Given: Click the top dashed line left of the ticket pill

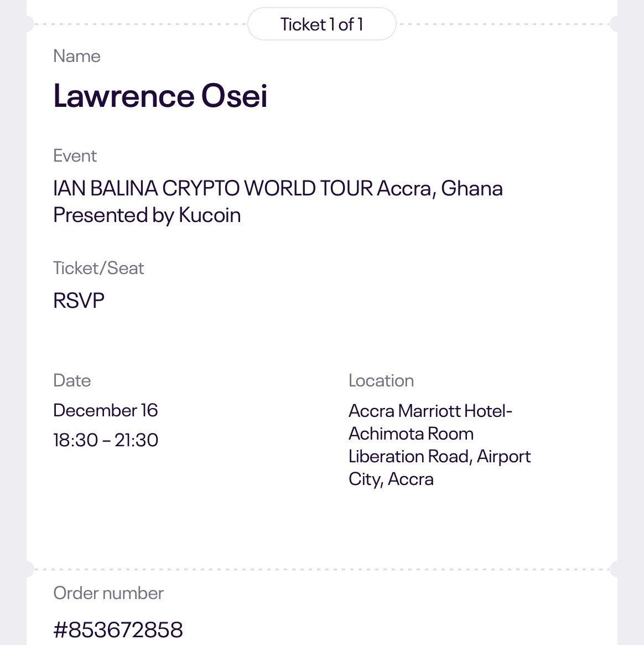Looking at the screenshot, I should click(x=138, y=24).
